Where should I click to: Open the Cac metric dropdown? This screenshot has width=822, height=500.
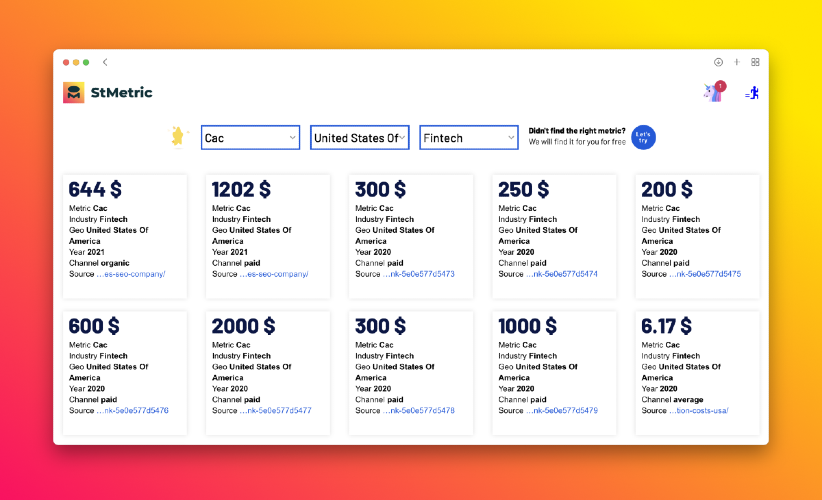point(250,138)
